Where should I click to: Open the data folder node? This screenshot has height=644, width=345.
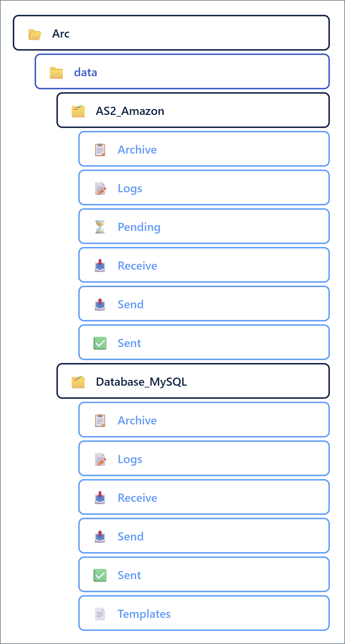[x=85, y=72]
